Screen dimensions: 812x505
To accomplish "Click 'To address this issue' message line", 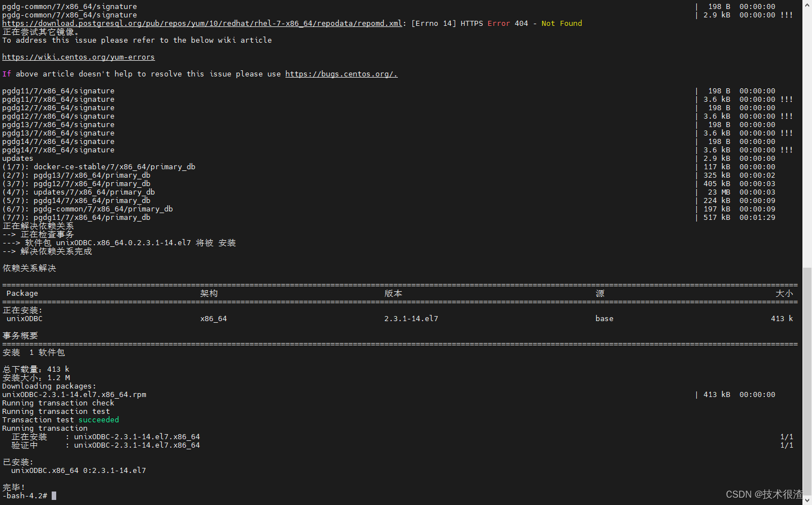I will click(x=137, y=40).
